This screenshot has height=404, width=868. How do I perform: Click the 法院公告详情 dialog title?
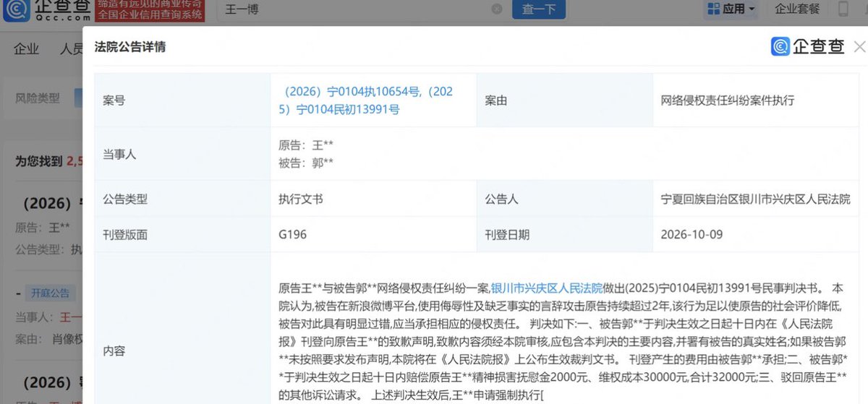[x=130, y=47]
